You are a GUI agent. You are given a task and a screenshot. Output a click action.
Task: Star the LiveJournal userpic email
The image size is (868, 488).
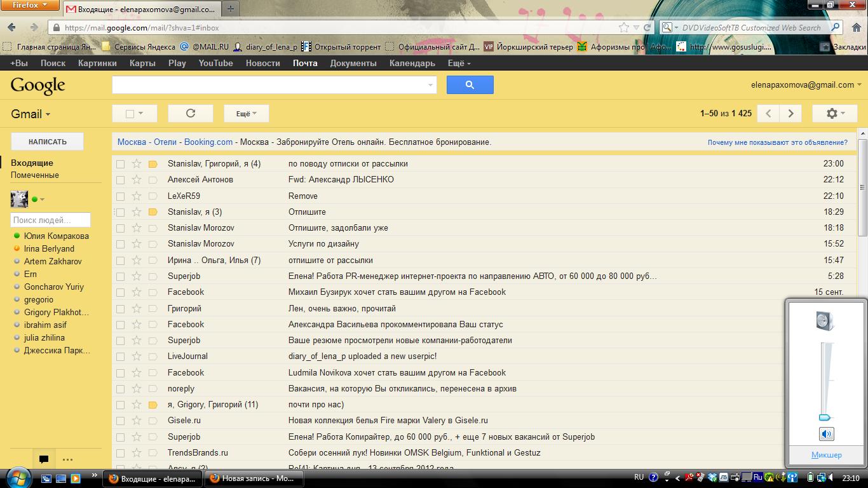pos(136,356)
